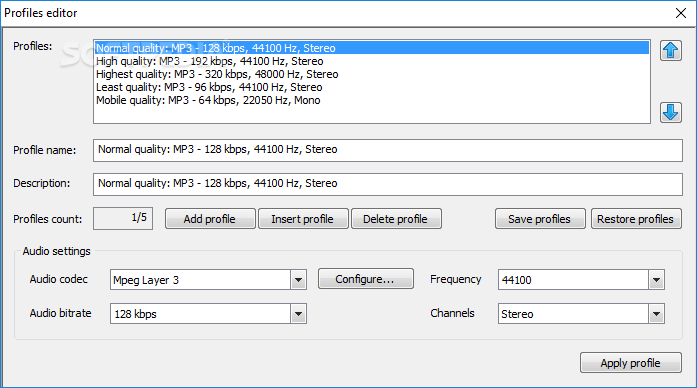697x388 pixels.
Task: Click the Profiles count box showing 1/5
Action: [x=123, y=218]
